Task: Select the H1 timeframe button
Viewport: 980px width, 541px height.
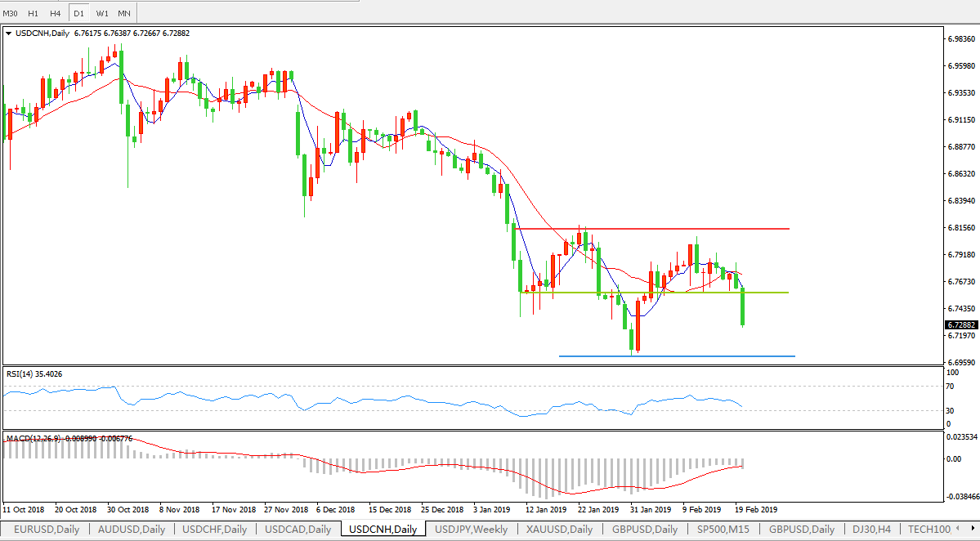Action: [x=33, y=13]
